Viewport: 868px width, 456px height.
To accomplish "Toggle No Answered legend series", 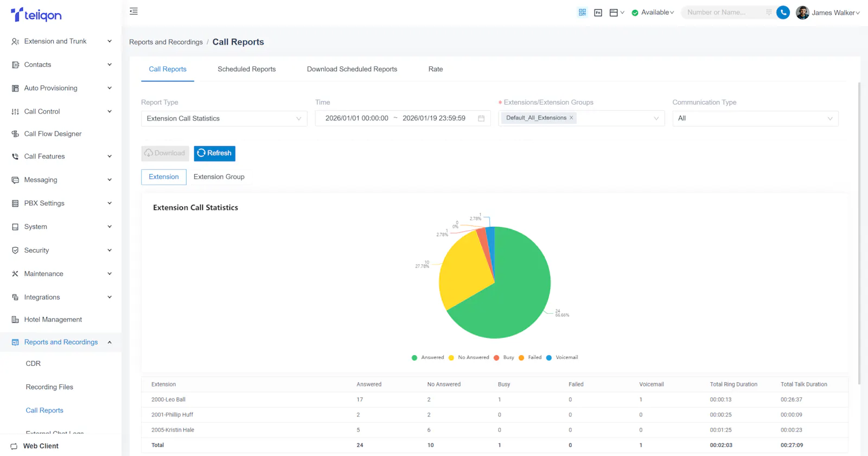I will [x=469, y=357].
